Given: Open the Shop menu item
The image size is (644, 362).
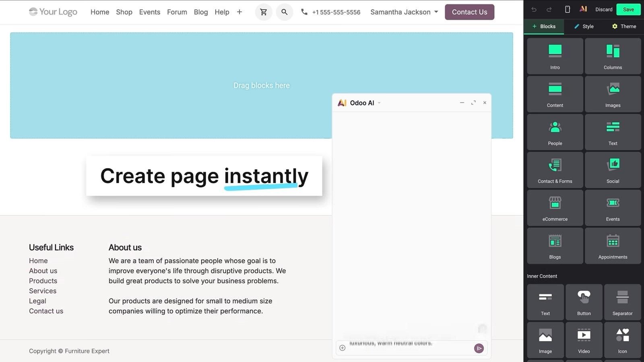Looking at the screenshot, I should point(124,12).
